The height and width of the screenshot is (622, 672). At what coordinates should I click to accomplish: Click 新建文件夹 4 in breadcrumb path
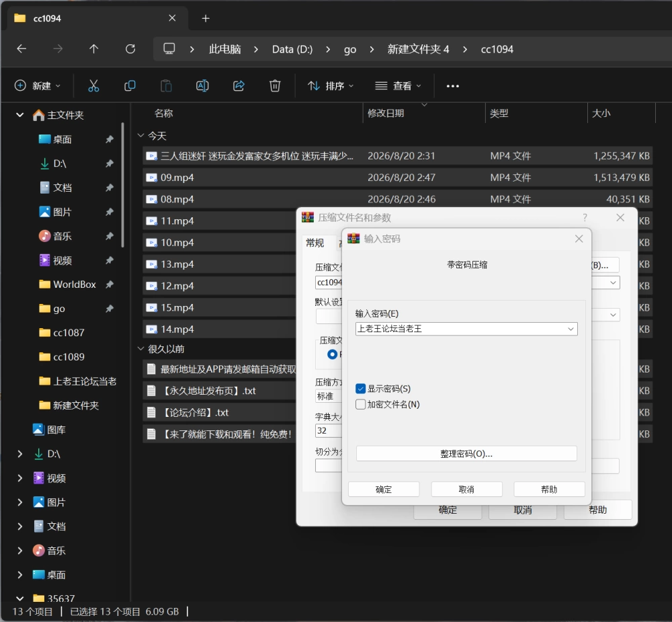point(418,49)
